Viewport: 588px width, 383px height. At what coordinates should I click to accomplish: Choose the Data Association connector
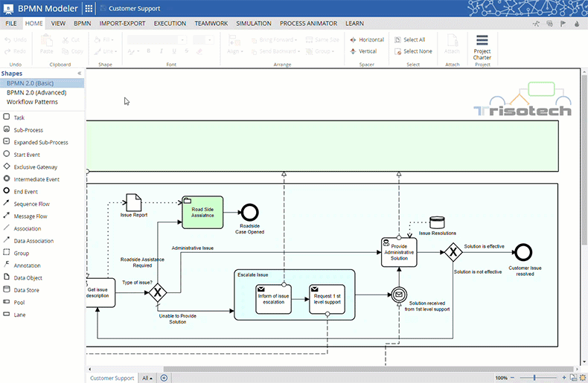tap(33, 241)
